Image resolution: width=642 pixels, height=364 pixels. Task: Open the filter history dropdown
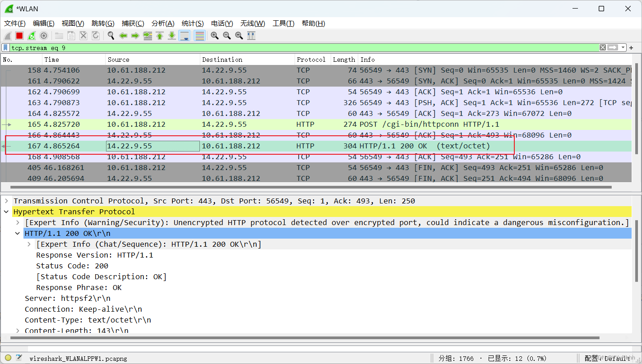pyautogui.click(x=623, y=47)
